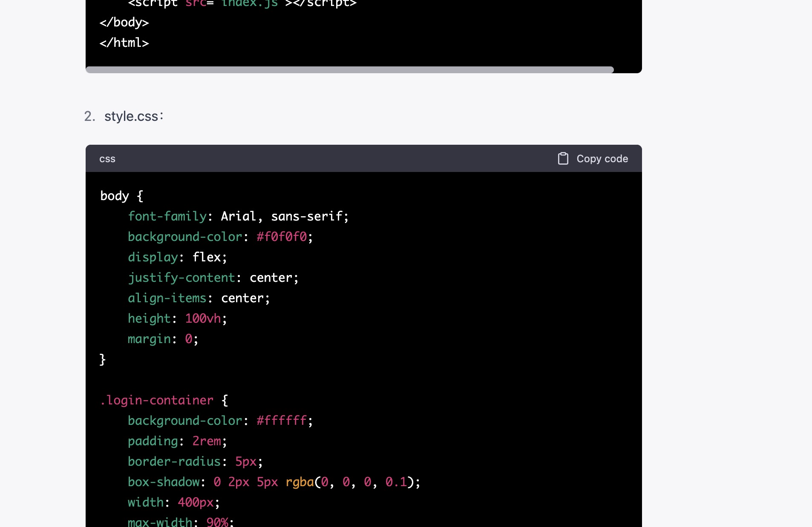Click the 'justify-content' property name
The width and height of the screenshot is (812, 527).
181,278
